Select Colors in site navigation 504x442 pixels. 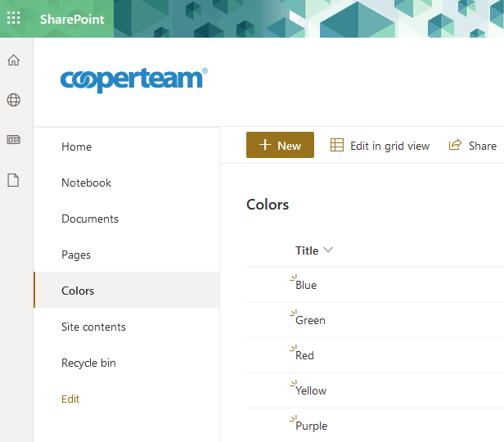tap(127, 290)
